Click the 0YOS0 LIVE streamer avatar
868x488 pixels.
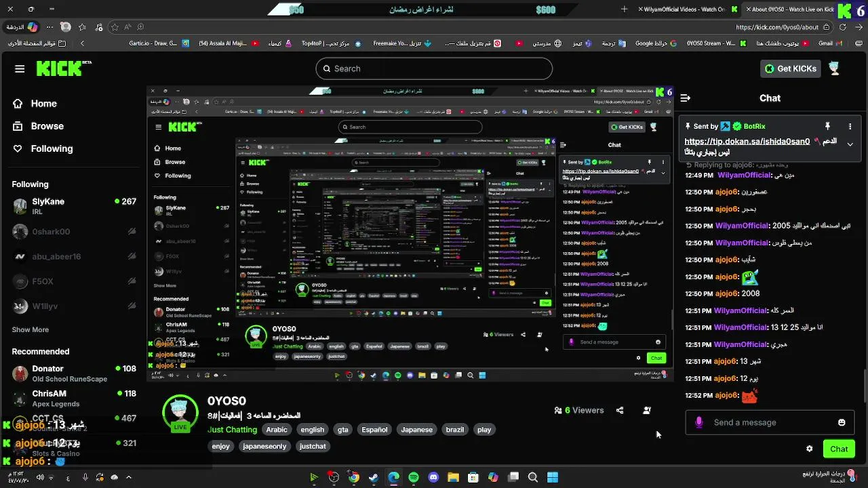180,412
